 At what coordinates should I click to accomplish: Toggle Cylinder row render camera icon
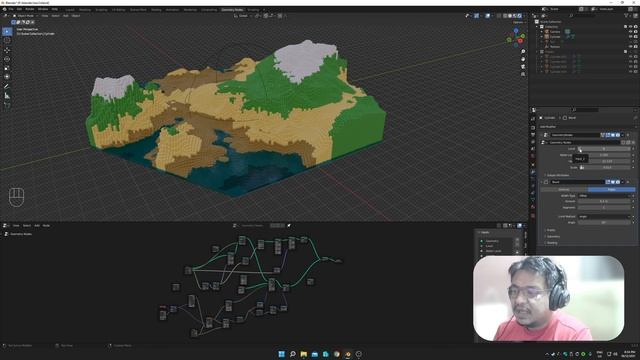point(636,36)
